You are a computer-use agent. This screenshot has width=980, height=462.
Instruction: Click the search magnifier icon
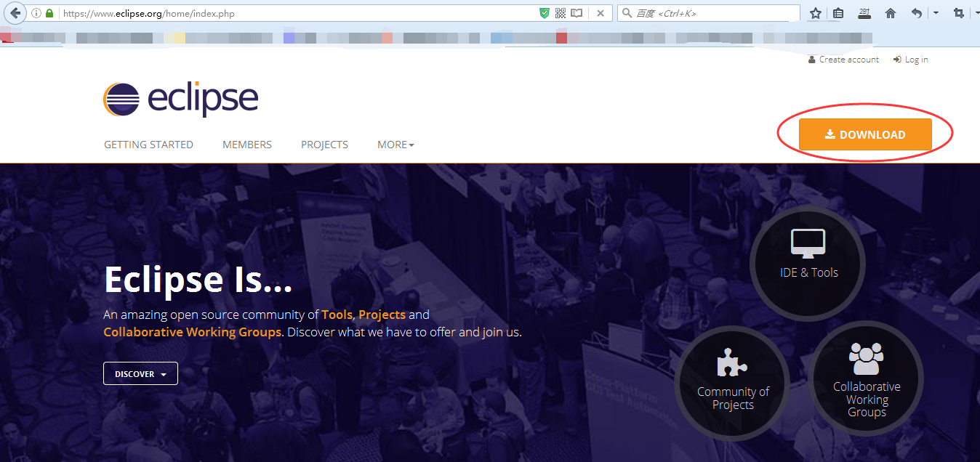click(627, 13)
